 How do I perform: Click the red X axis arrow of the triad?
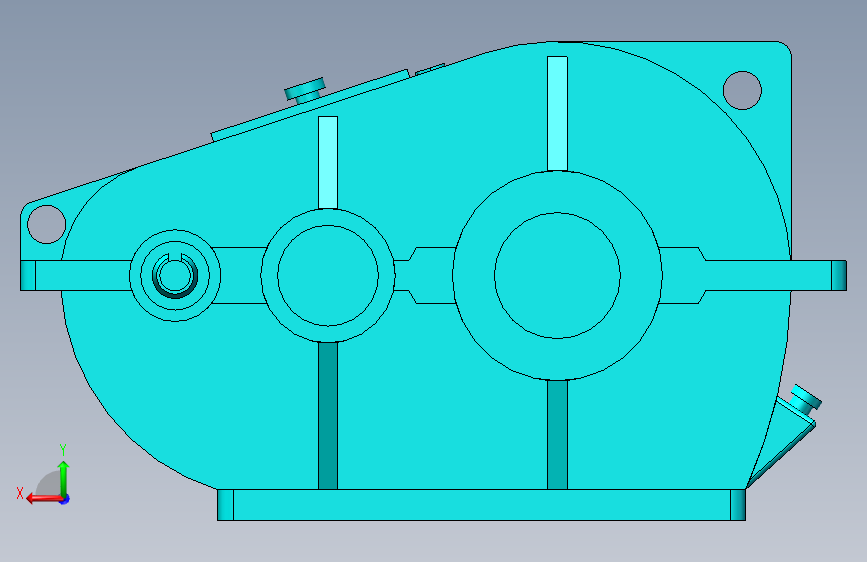pyautogui.click(x=44, y=499)
